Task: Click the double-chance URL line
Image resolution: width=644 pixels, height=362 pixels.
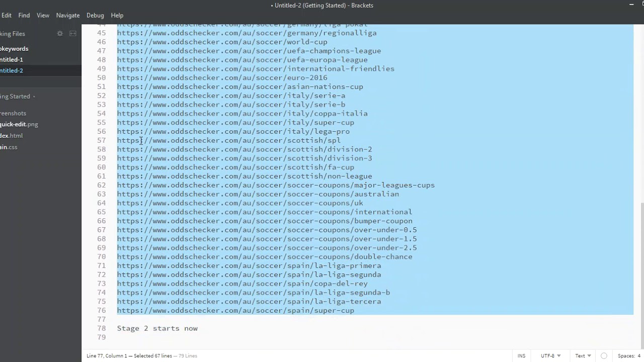Action: (x=265, y=257)
